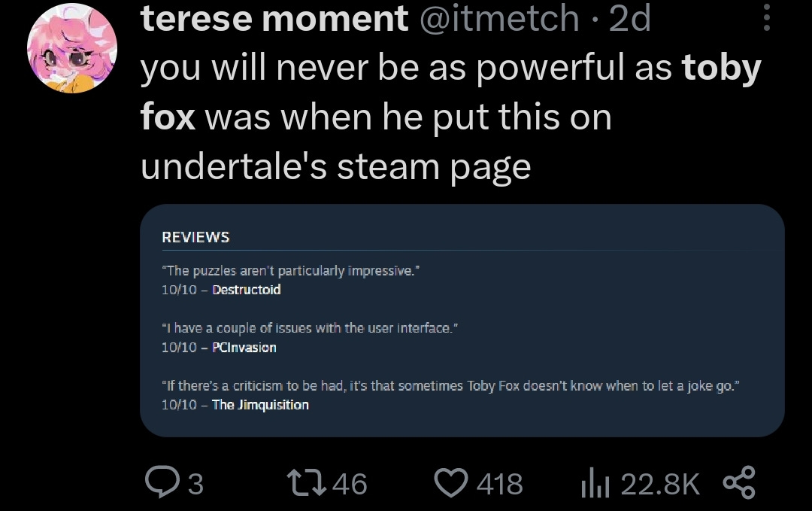
Task: View tweet analytics bar chart icon
Action: tap(595, 484)
